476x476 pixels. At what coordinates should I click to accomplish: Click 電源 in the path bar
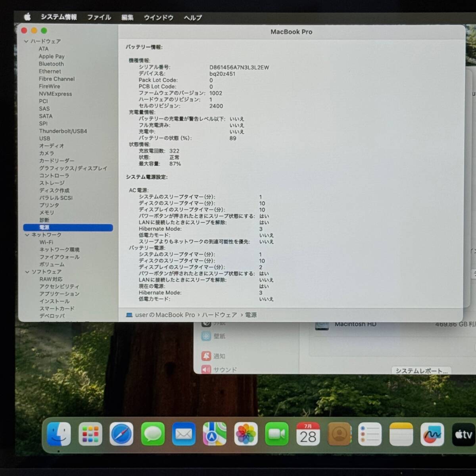[251, 315]
